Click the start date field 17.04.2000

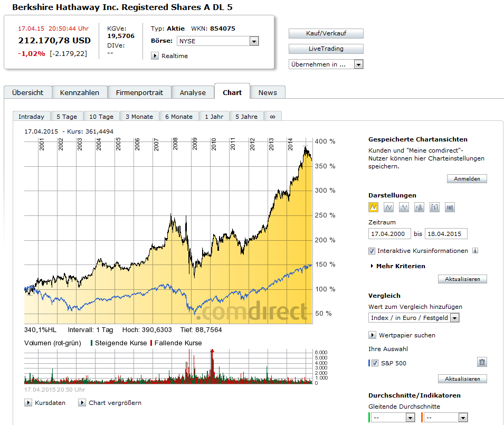click(389, 234)
